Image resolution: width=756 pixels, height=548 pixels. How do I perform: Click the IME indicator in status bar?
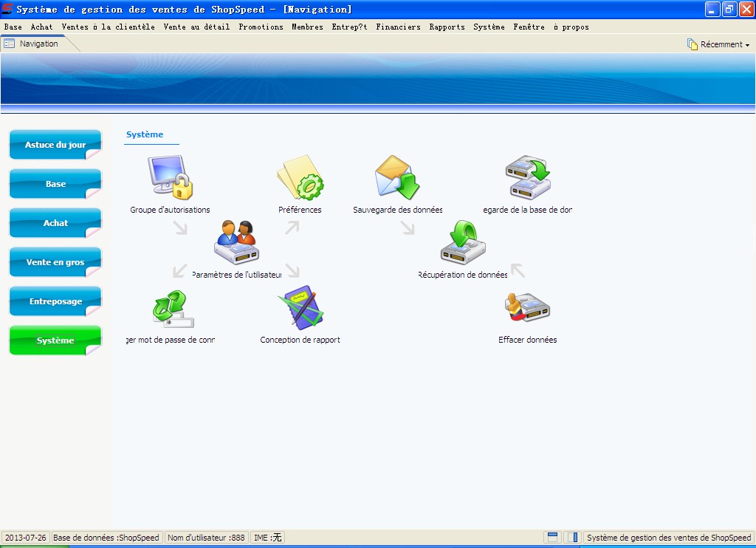click(x=267, y=538)
